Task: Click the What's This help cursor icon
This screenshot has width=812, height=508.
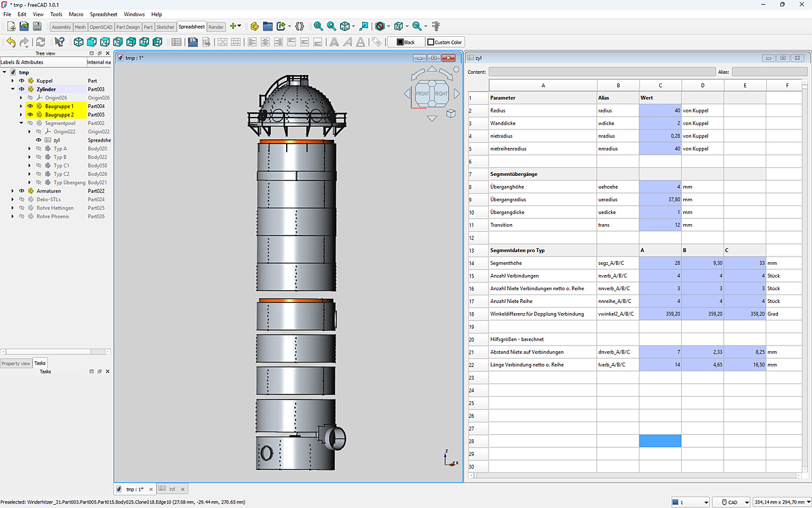Action: [59, 42]
